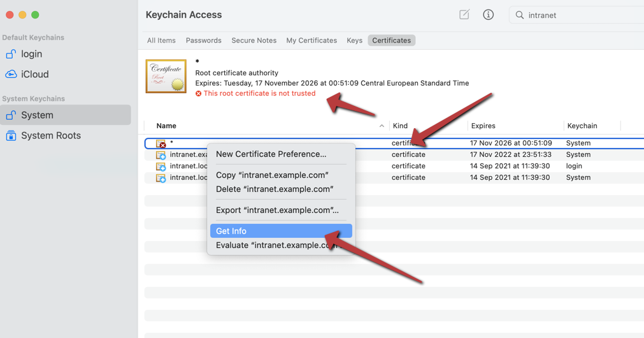Viewport: 644px width, 338px height.
Task: Click "This root certificate is not trusted" text
Action: [x=259, y=93]
